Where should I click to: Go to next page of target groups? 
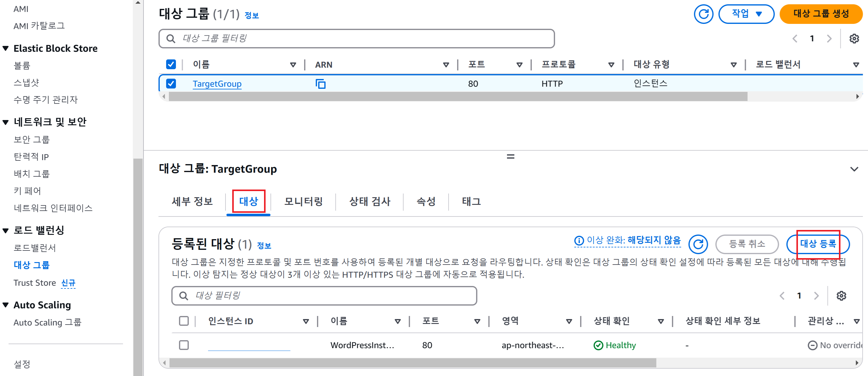click(829, 39)
